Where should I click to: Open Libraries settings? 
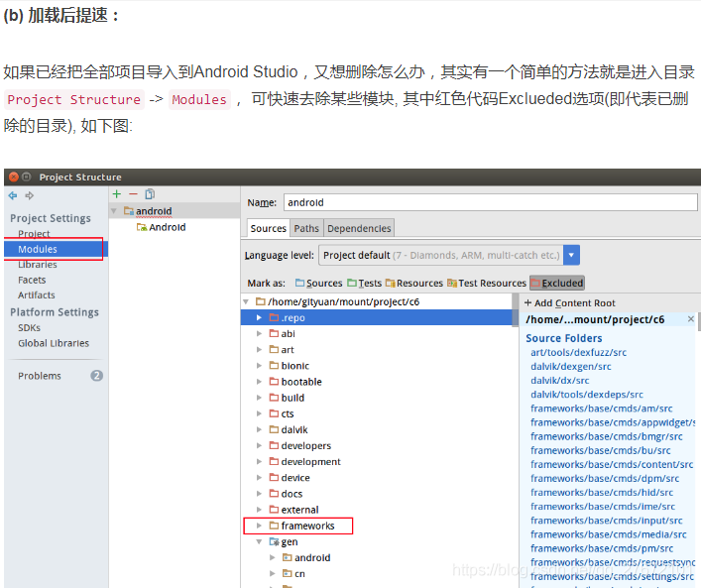[x=38, y=265]
